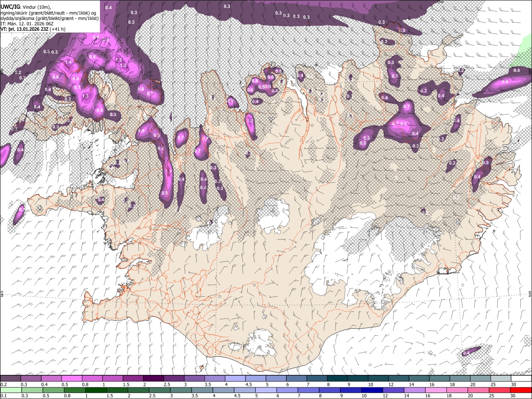Click the pink lower swatch starting at 18
The width and height of the screenshot is (532, 399).
(457, 390)
